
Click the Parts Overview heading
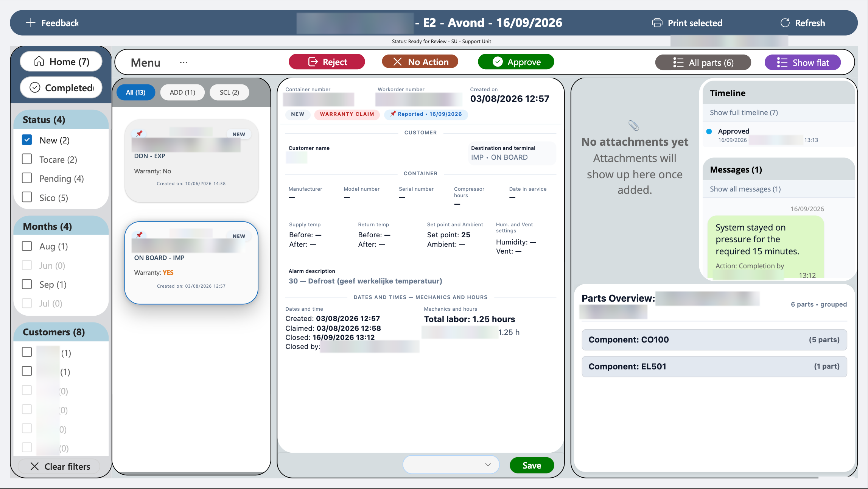coord(618,298)
